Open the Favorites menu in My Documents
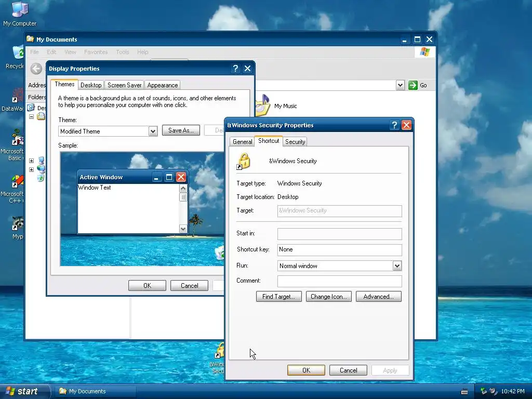The height and width of the screenshot is (399, 532). click(x=96, y=52)
